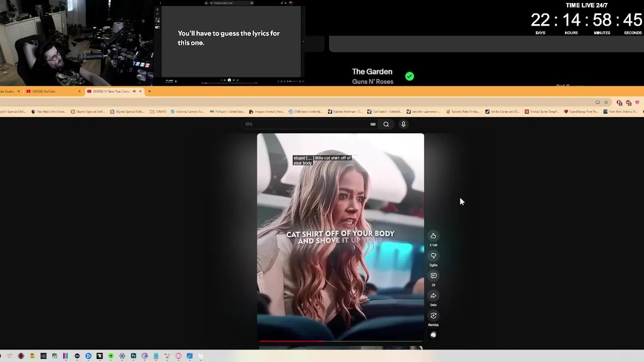This screenshot has height=362, width=644.
Task: Open the Photos app in taskbar
Action: click(x=190, y=356)
